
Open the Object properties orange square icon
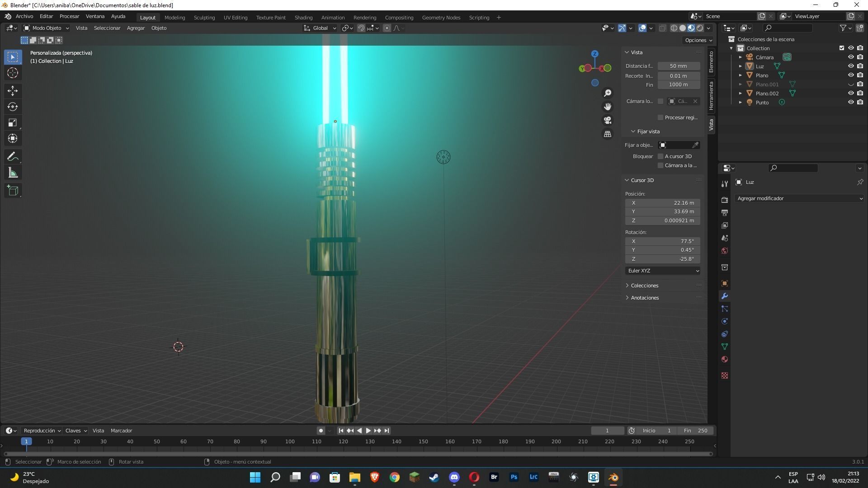[x=725, y=283]
